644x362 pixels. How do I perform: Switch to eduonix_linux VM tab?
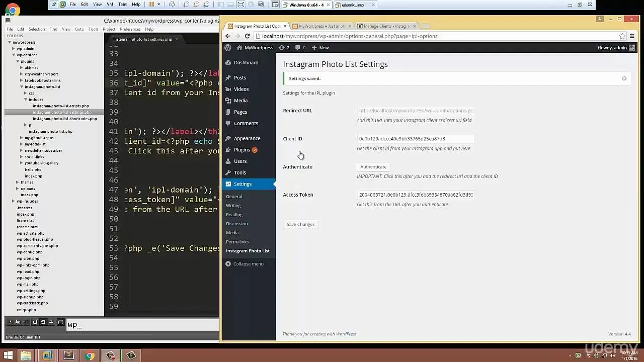356,5
